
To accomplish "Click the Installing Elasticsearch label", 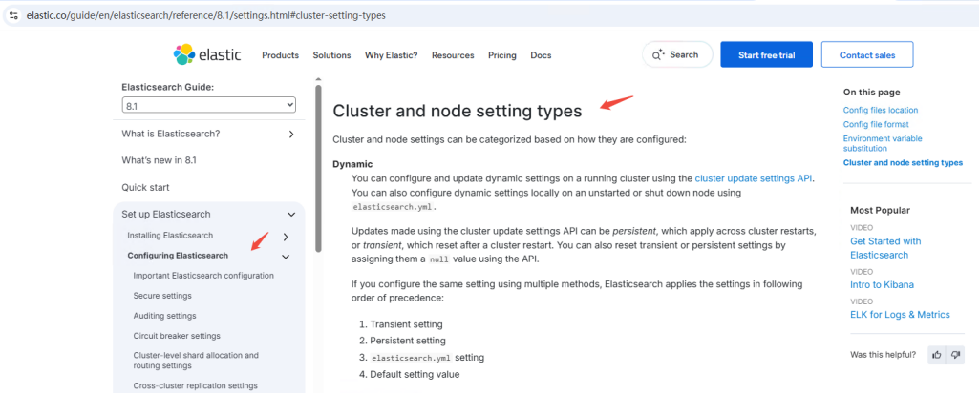I will tap(170, 236).
